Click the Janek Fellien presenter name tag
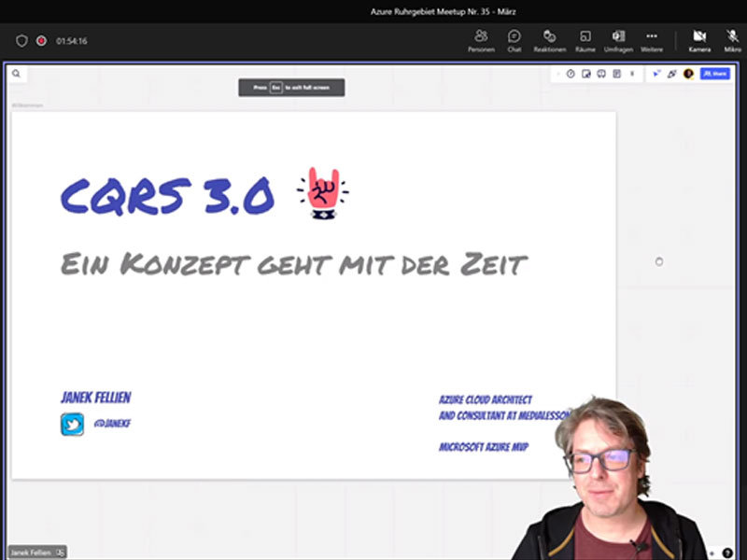The width and height of the screenshot is (747, 560). click(37, 553)
